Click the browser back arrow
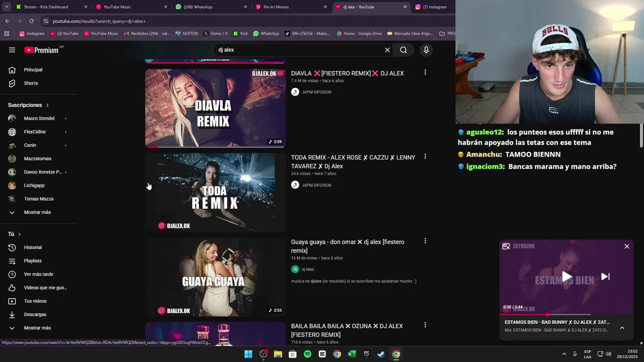 (x=7, y=21)
